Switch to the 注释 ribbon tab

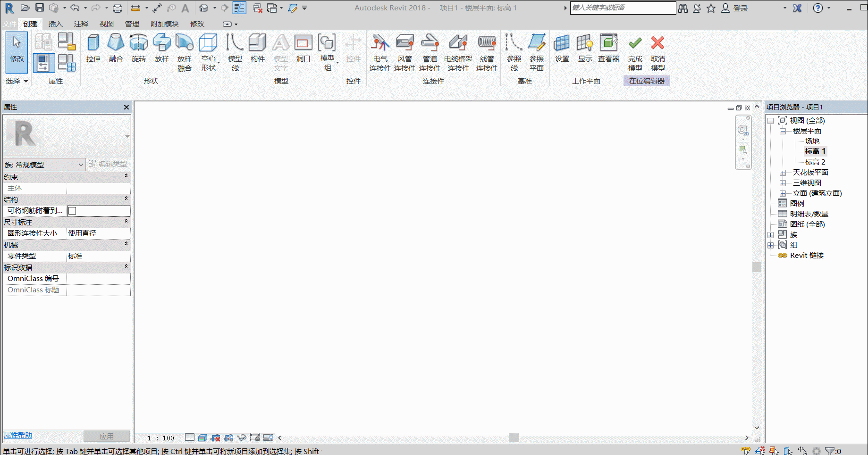click(x=81, y=24)
